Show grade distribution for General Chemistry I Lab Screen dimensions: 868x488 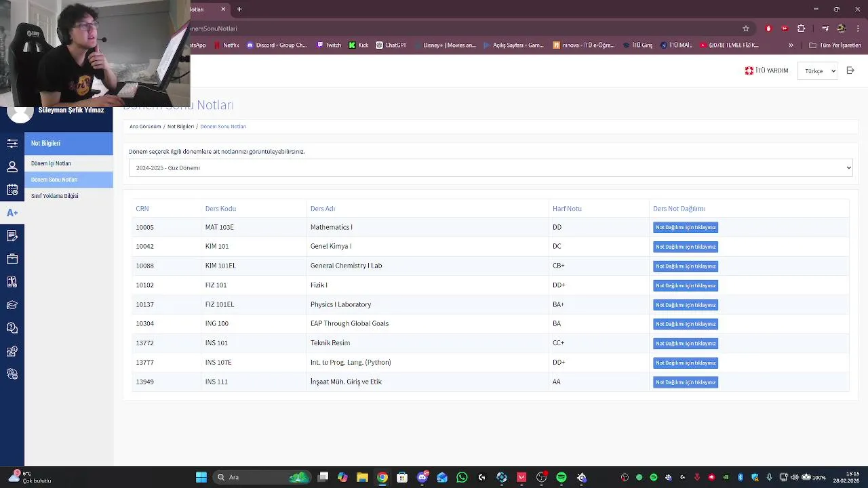point(686,266)
